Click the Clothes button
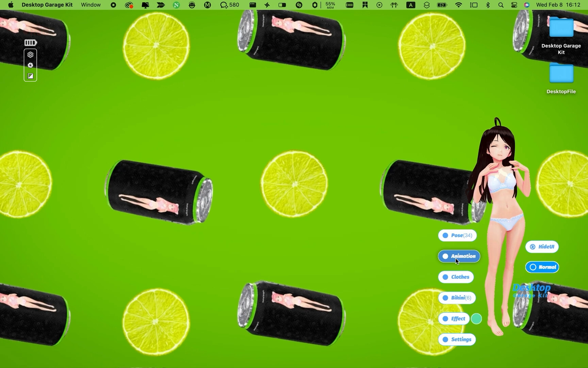Screen dimensions: 588x368 456,277
